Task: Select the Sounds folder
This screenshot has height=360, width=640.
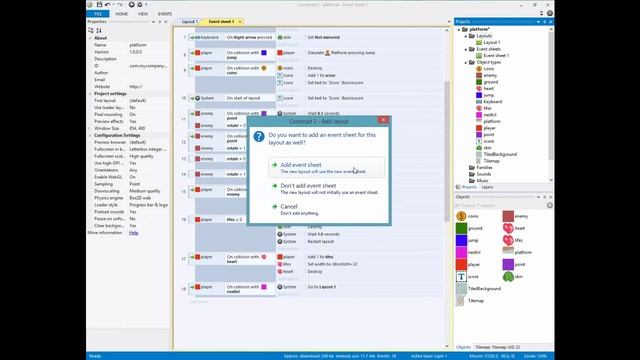Action: click(484, 174)
